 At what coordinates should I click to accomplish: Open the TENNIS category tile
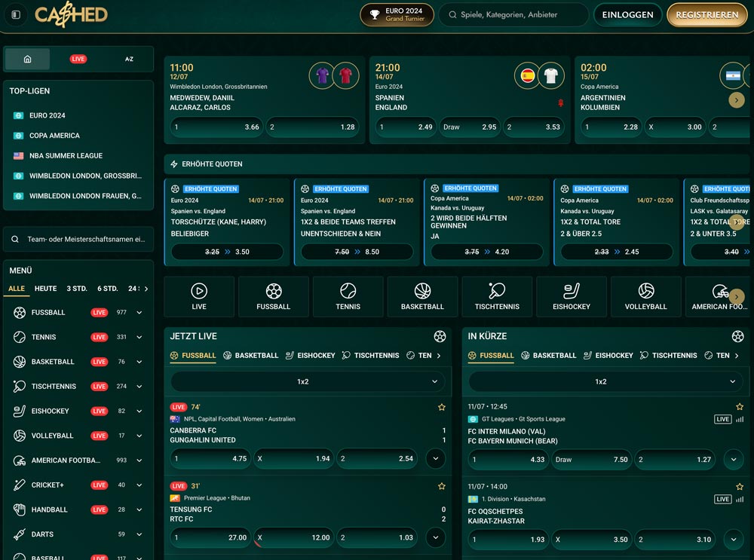coord(348,297)
